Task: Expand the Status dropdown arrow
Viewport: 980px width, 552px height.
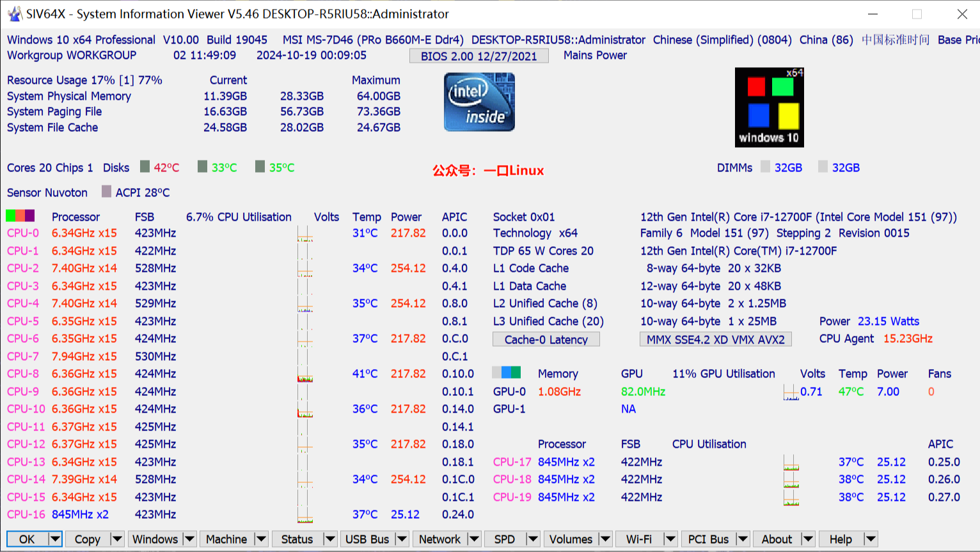Action: [x=330, y=539]
